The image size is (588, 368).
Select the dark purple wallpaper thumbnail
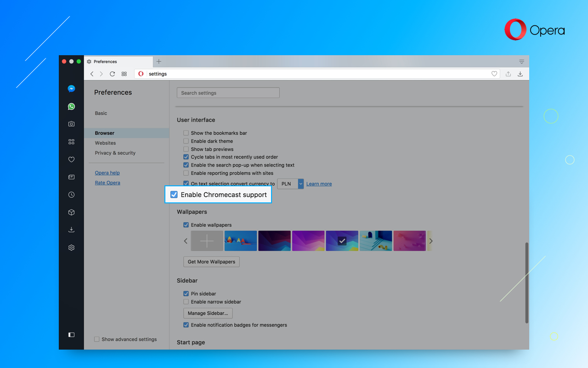point(274,241)
